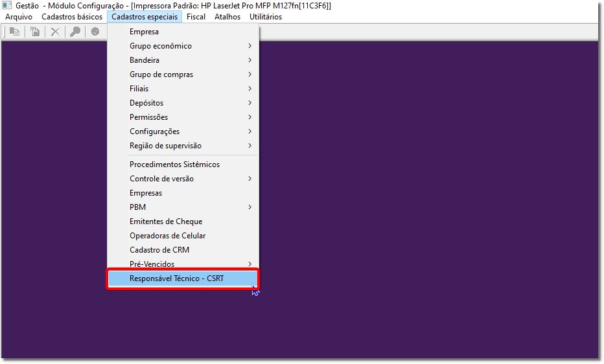Open the Cadastros básicos menu

[x=72, y=17]
